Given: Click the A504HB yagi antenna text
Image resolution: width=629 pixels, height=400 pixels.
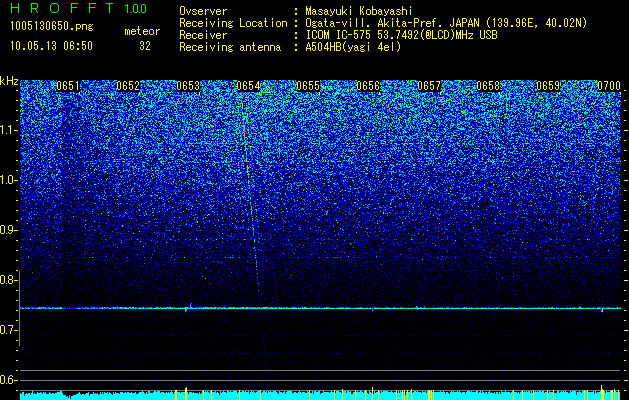Looking at the screenshot, I should click(x=353, y=47).
